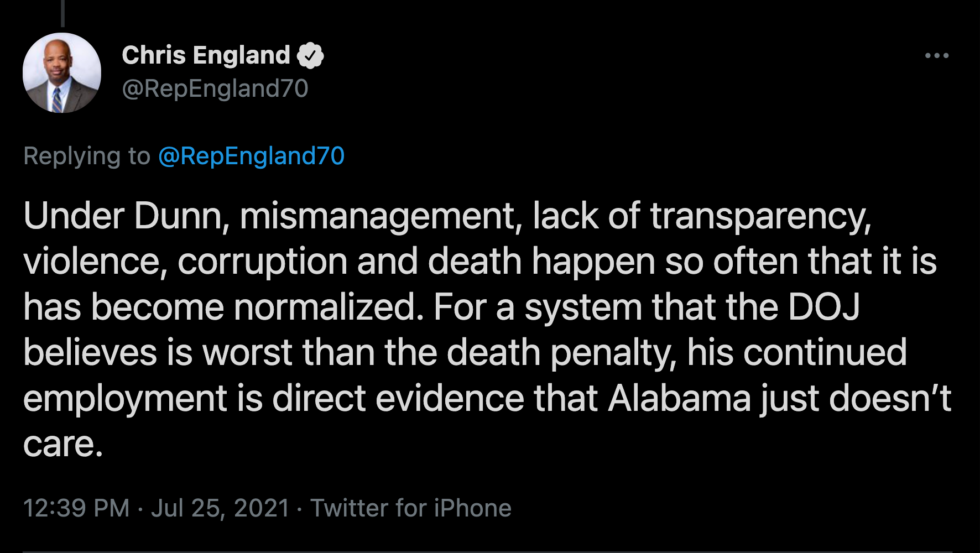The image size is (980, 553).
Task: Open the three-dot more options menu
Action: pyautogui.click(x=937, y=56)
